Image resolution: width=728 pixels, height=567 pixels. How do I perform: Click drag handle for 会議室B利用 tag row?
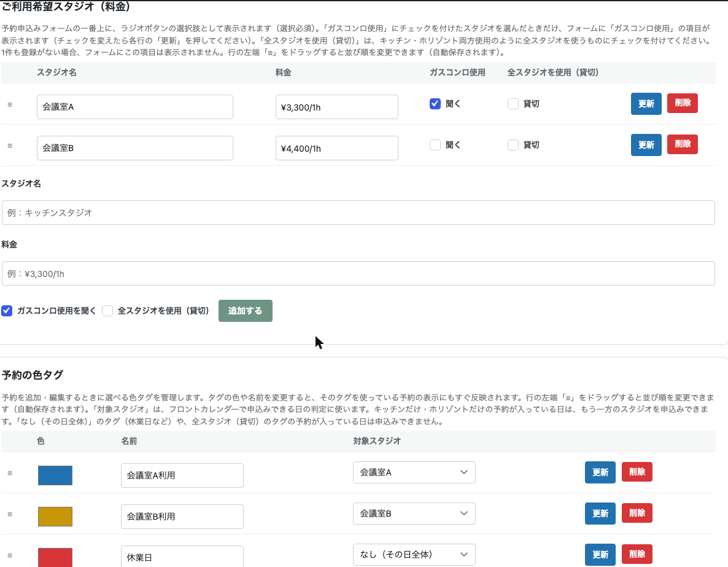click(10, 515)
